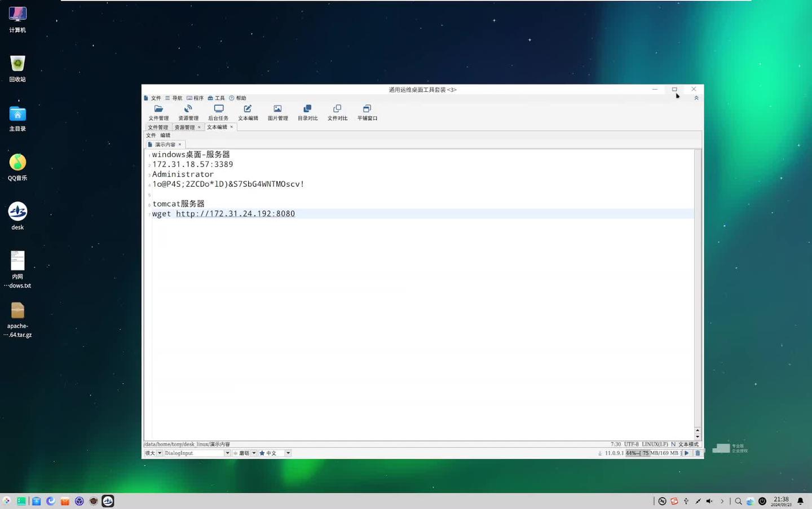This screenshot has height=509, width=812.
Task: Switch to the 文件管理 tab
Action: [158, 128]
